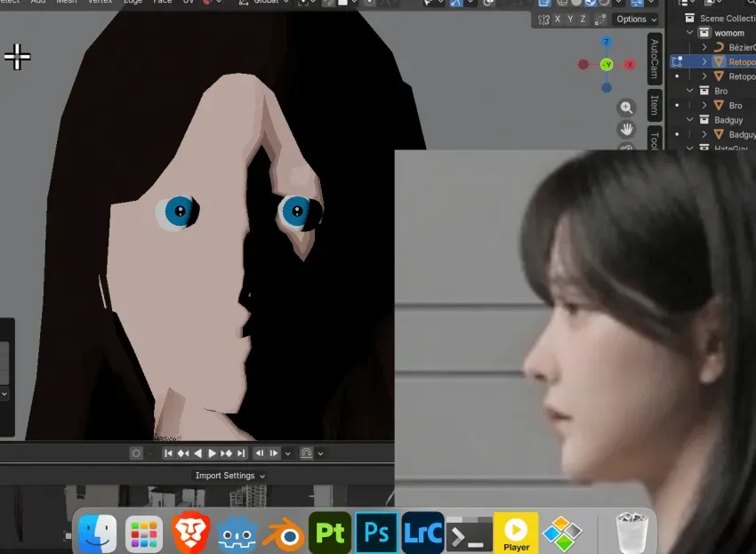Open the timeline snapping options arrow
The width and height of the screenshot is (756, 554).
pos(320,454)
